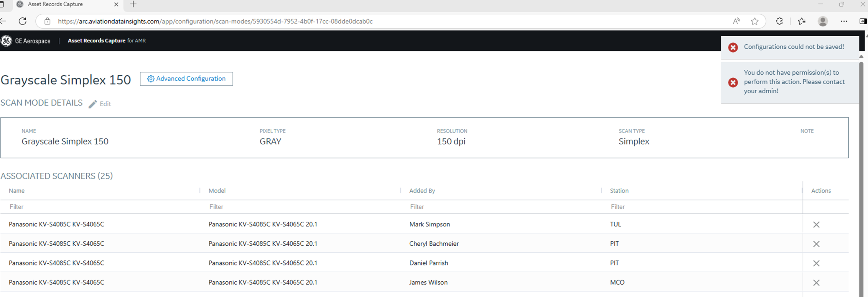Click Cheryl Bachmeier cell
The width and height of the screenshot is (868, 297).
[x=434, y=244]
